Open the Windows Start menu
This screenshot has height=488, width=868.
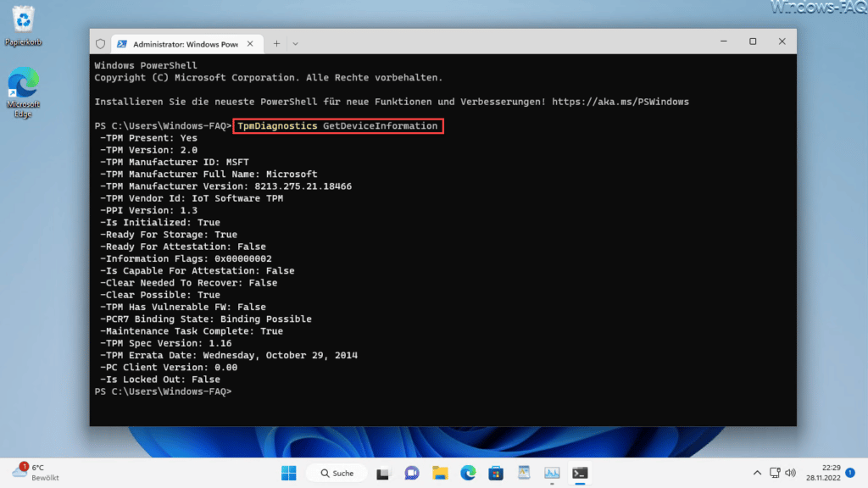288,473
